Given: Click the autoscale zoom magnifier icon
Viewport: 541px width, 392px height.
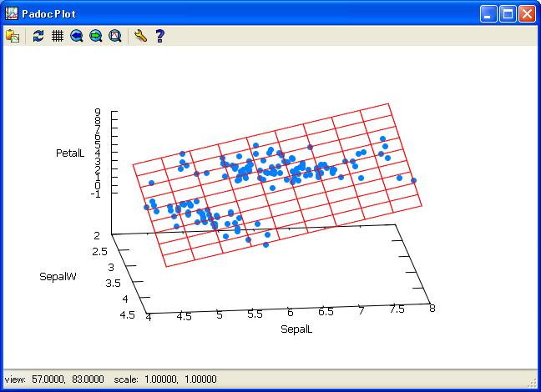Looking at the screenshot, I should point(115,36).
